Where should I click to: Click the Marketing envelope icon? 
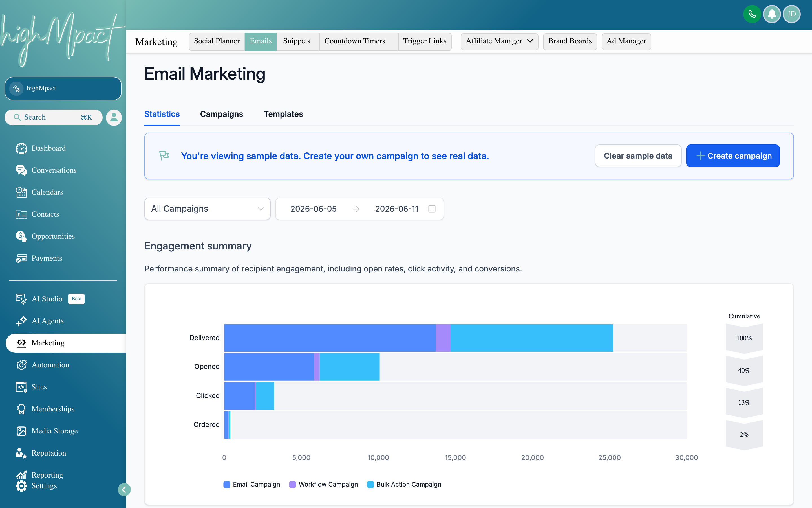coord(21,343)
